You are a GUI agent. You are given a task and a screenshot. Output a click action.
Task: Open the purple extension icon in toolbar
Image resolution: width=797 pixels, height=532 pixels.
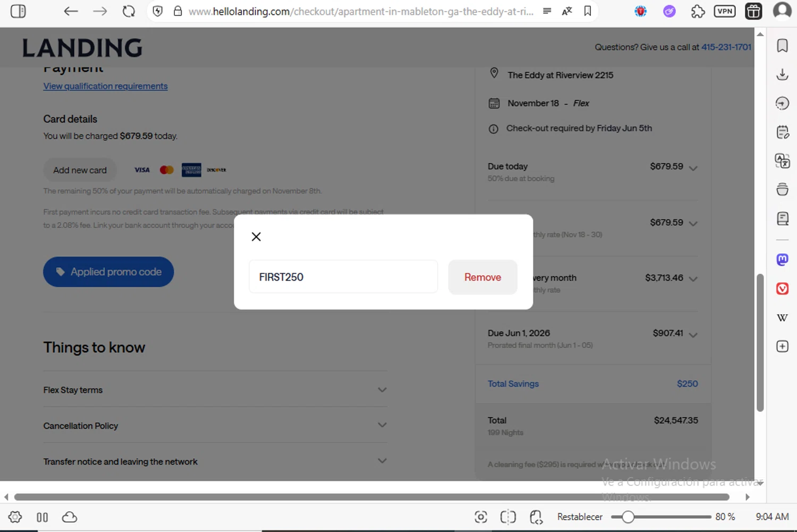(669, 11)
